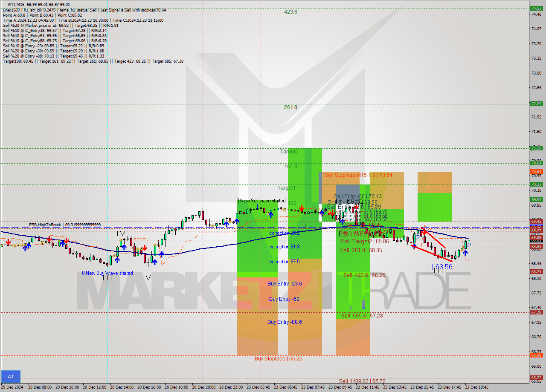
Task: Click the '20 Dec 22:00' time axis label
Action: [231, 387]
